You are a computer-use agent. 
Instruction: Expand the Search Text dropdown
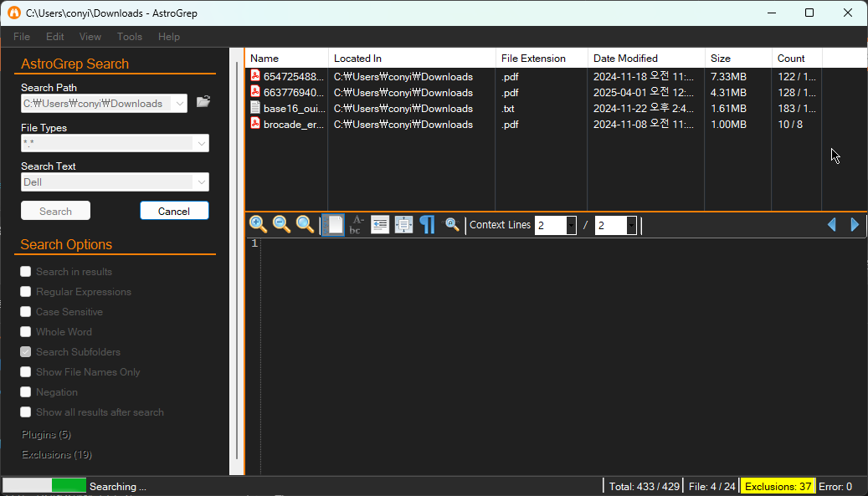pyautogui.click(x=201, y=182)
